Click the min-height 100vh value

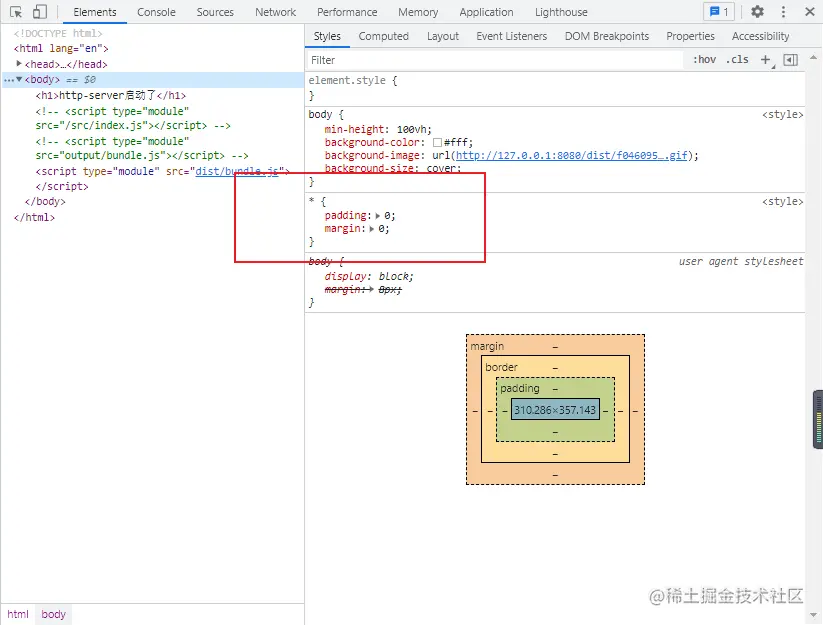pos(413,130)
